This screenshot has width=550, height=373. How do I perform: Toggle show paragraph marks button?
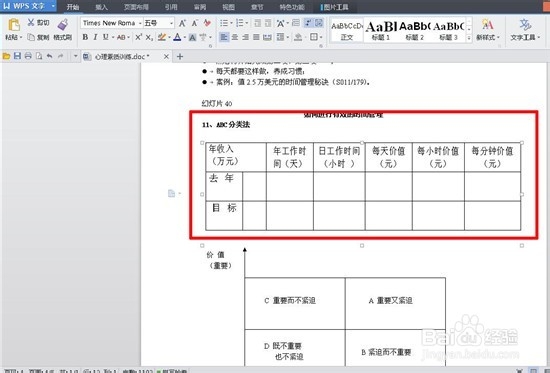pyautogui.click(x=308, y=23)
